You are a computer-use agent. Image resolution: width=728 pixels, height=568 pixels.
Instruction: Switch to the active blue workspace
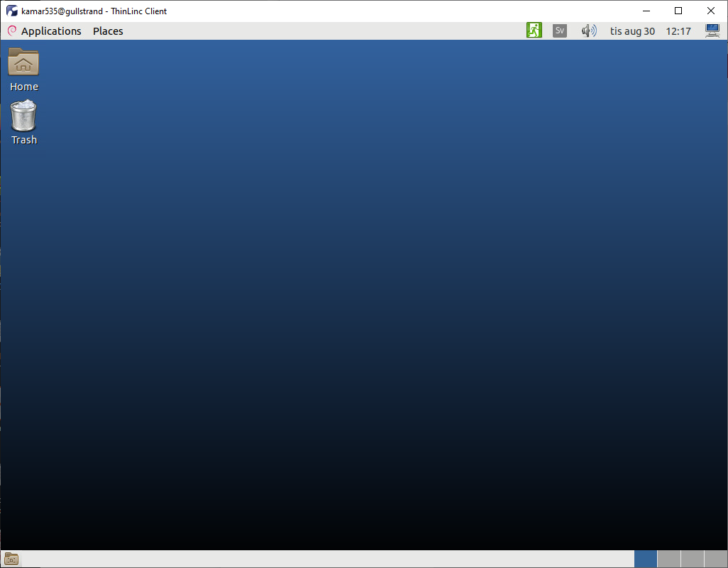point(646,559)
